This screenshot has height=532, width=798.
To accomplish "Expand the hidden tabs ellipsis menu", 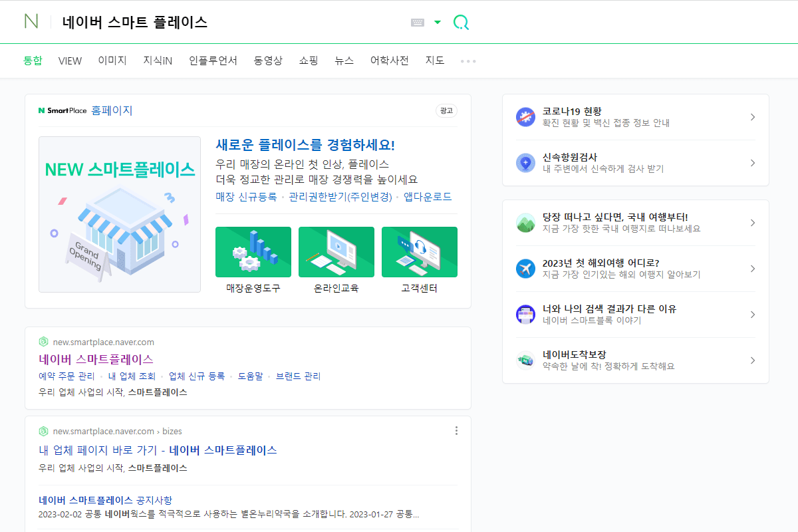I will click(467, 61).
